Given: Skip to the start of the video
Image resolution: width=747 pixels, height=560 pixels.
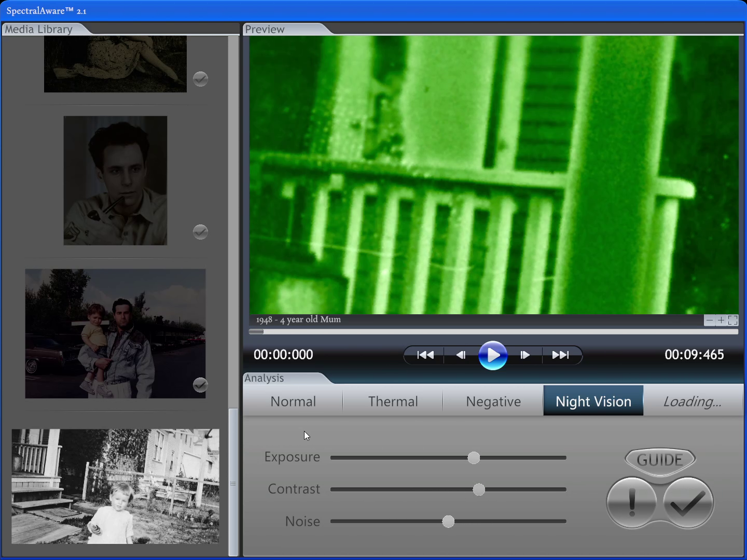Looking at the screenshot, I should 425,355.
